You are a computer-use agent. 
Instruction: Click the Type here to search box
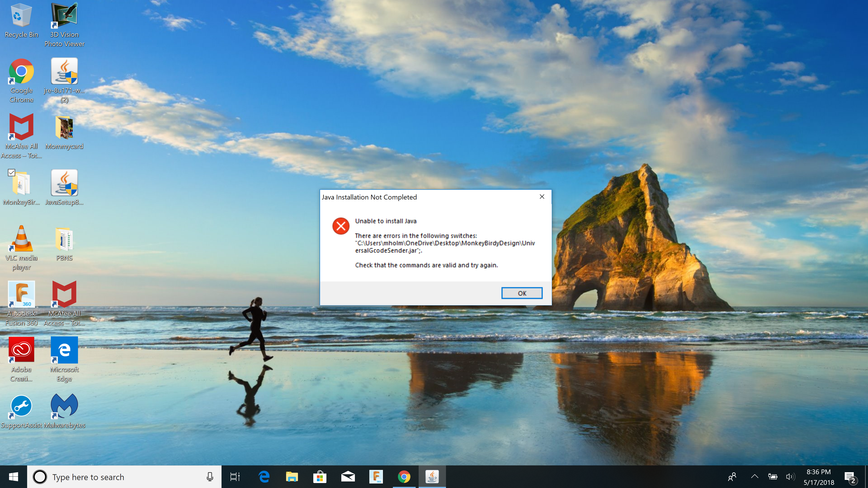(x=124, y=477)
